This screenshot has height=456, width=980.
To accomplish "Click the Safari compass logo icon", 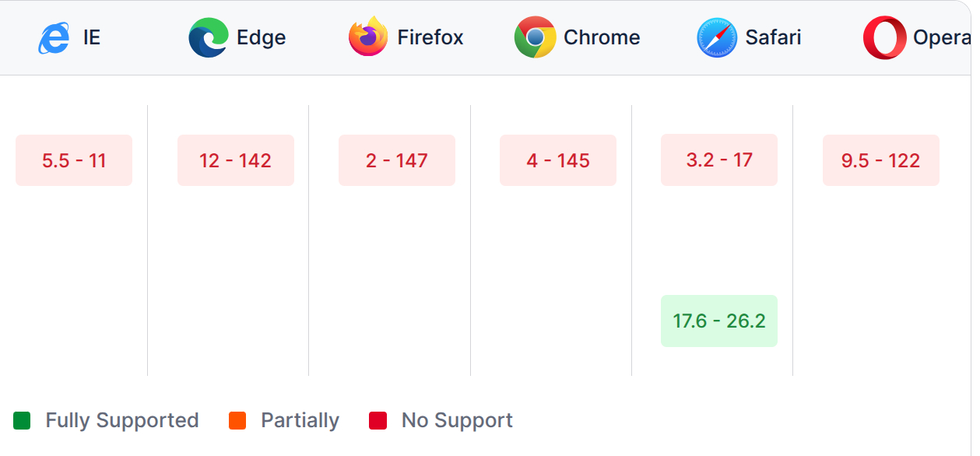I will [x=716, y=37].
